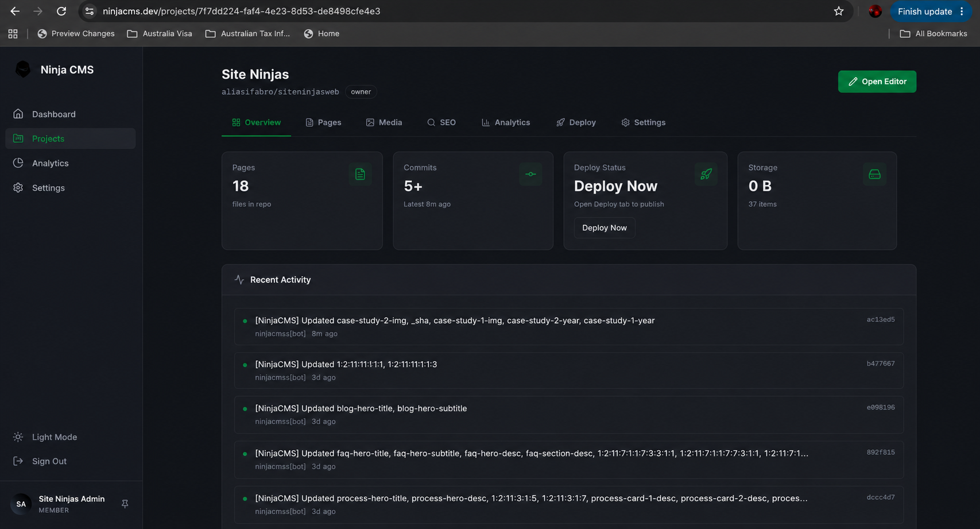The image size is (980, 529).
Task: Open the project Settings tab
Action: pyautogui.click(x=643, y=122)
